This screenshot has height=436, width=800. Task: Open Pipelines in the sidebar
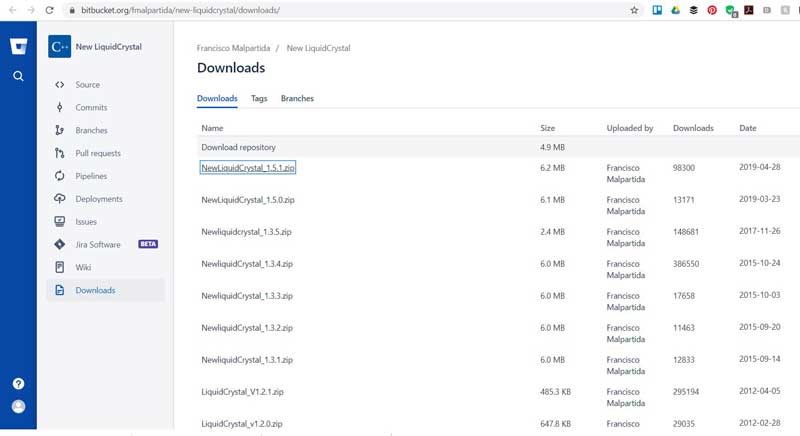91,176
